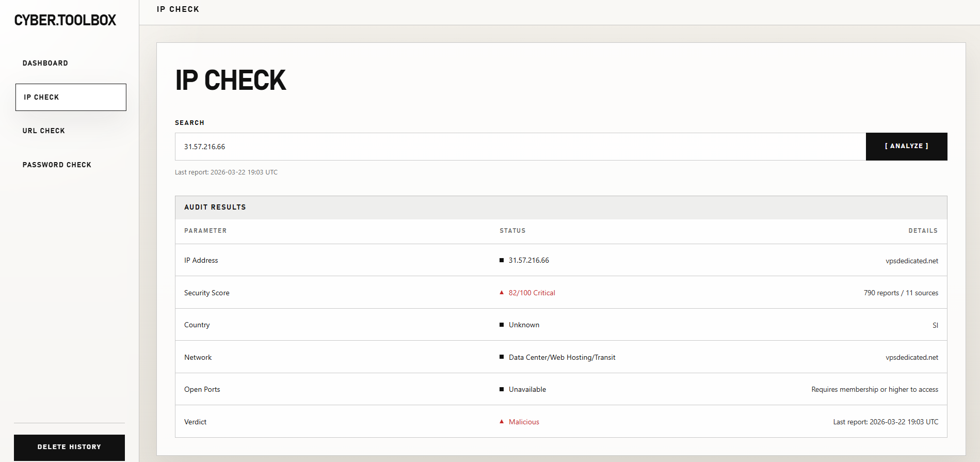Click the DETAILS column header
The image size is (980, 462).
pyautogui.click(x=923, y=231)
